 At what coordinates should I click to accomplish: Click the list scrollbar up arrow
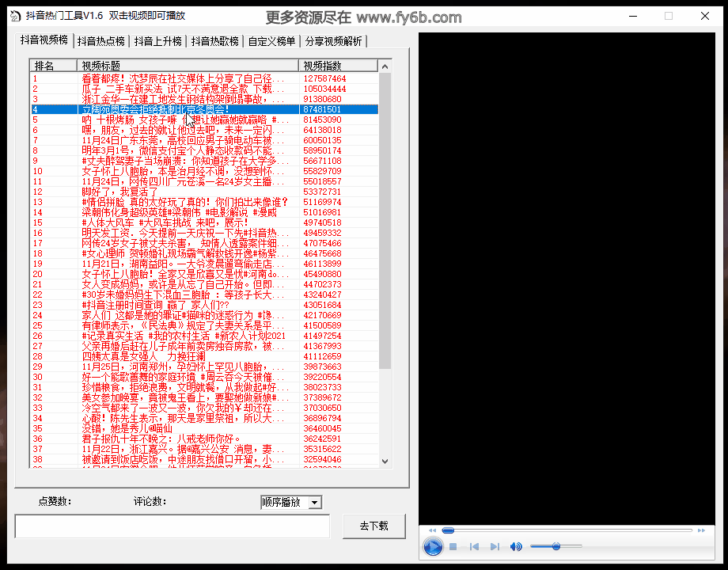(385, 66)
